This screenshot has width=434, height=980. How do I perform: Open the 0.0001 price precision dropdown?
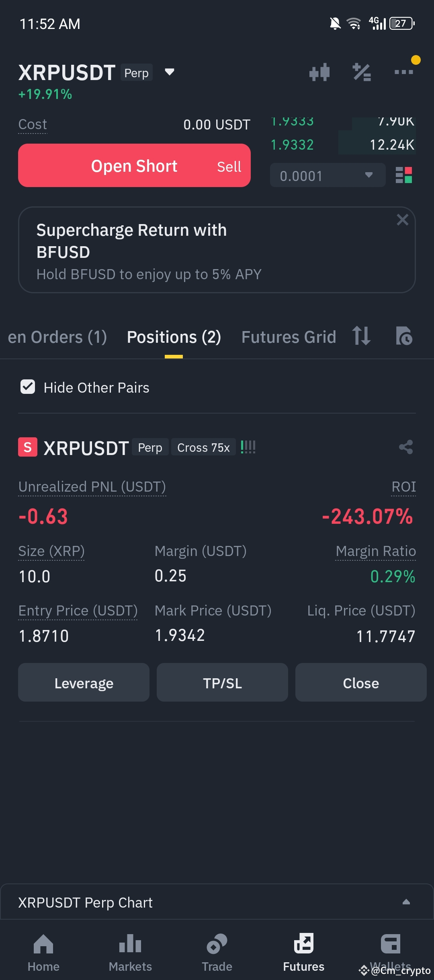(x=328, y=175)
